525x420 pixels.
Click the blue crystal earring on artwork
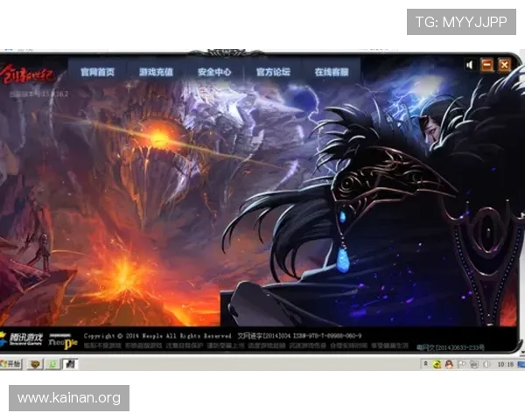pos(343,257)
